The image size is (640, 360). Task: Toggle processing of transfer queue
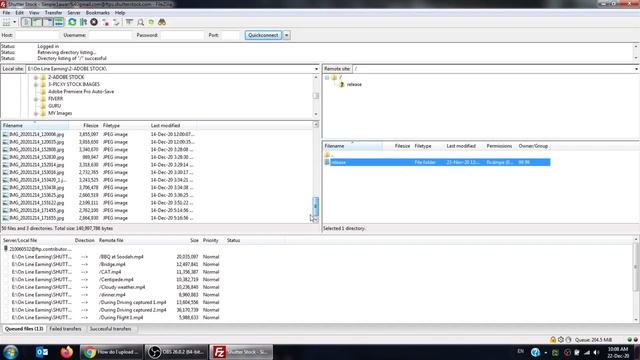83,22
